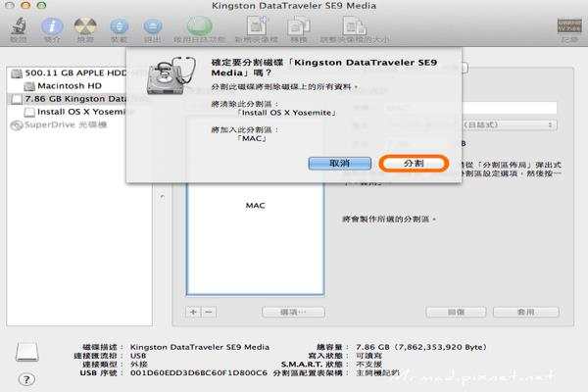This screenshot has width=588, height=392.
Task: Click the plus add-partition button
Action: 193,312
